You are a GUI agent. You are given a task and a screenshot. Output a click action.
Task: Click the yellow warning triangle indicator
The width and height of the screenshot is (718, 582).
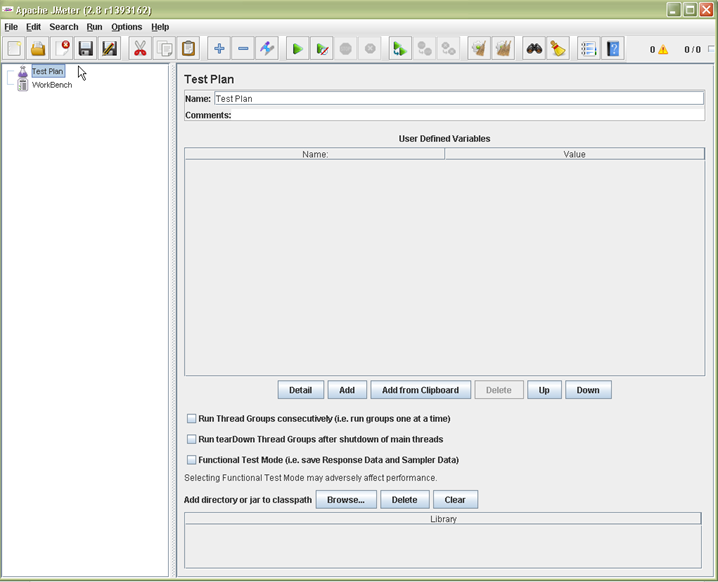(x=663, y=49)
